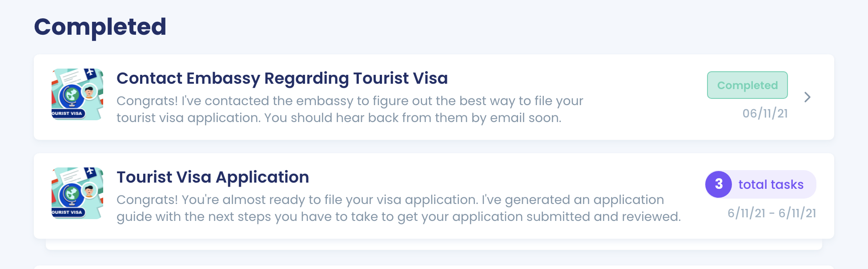Screen dimensions: 868x269
Task: Click the TOURIST VISA label on first thumbnail
Action: (x=68, y=113)
